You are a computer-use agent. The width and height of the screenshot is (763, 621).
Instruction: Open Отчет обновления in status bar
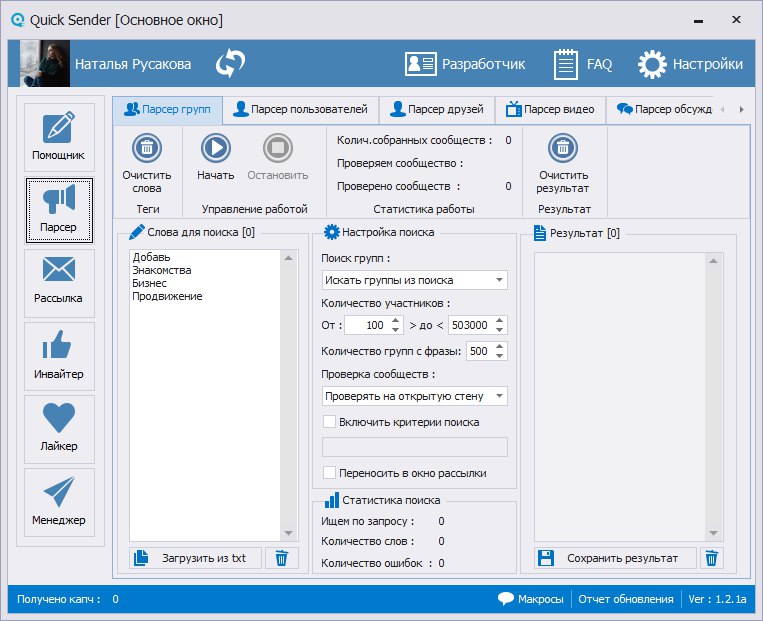coord(626,599)
